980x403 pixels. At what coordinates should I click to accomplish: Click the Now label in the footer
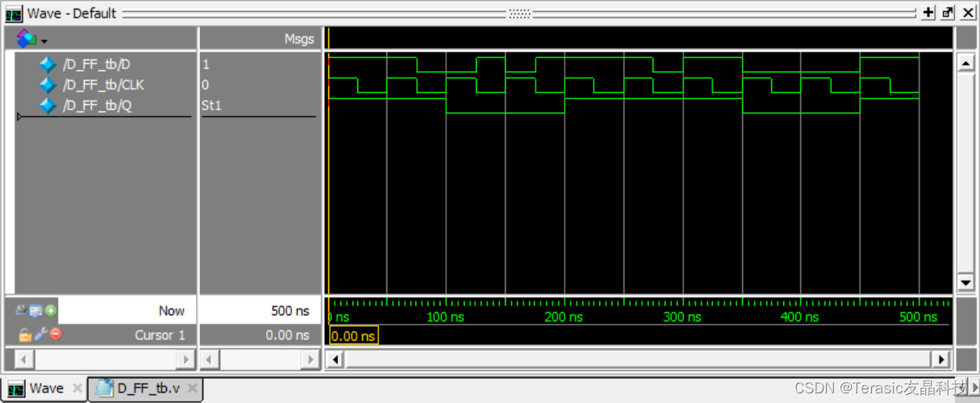click(171, 311)
